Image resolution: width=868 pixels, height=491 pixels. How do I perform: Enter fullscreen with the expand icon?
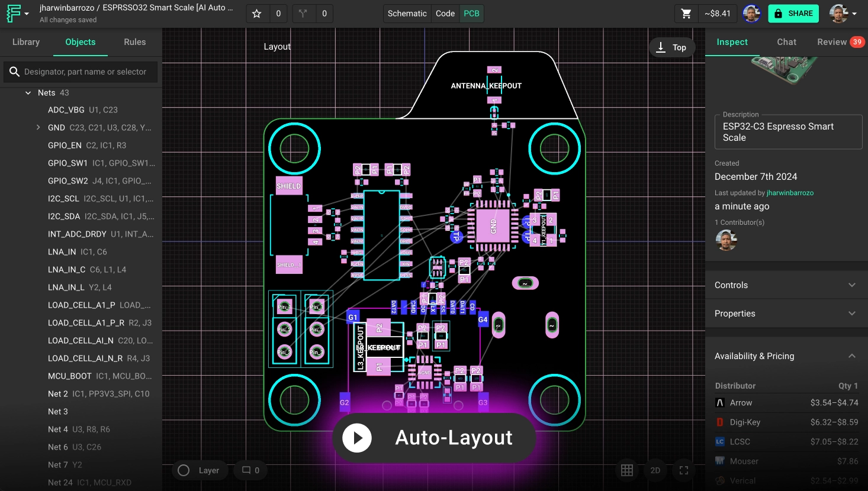point(684,470)
